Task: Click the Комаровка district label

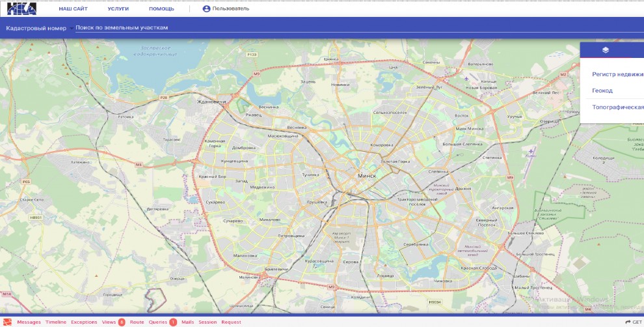Action: tap(382, 145)
